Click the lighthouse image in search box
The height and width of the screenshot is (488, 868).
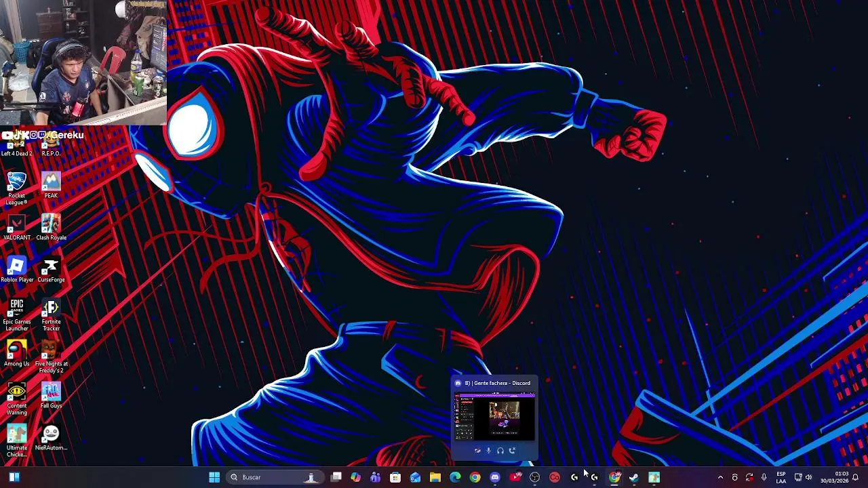pyautogui.click(x=311, y=477)
